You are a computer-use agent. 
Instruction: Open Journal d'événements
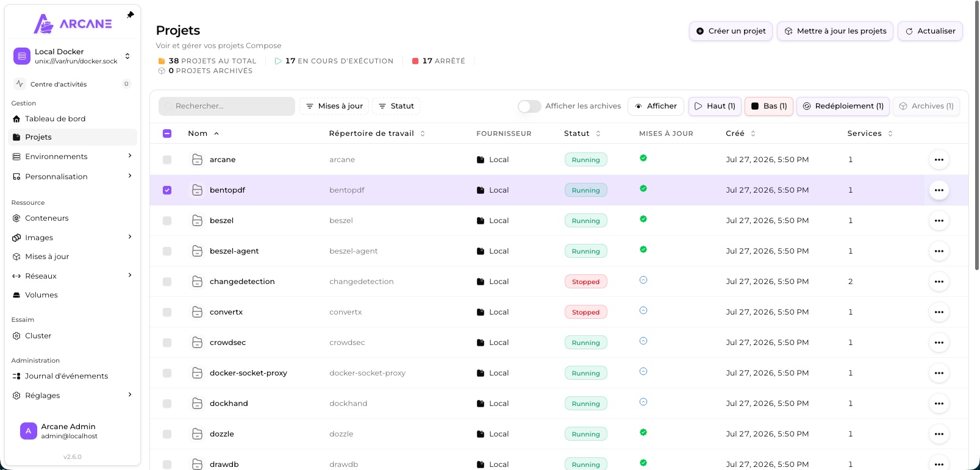[73, 376]
